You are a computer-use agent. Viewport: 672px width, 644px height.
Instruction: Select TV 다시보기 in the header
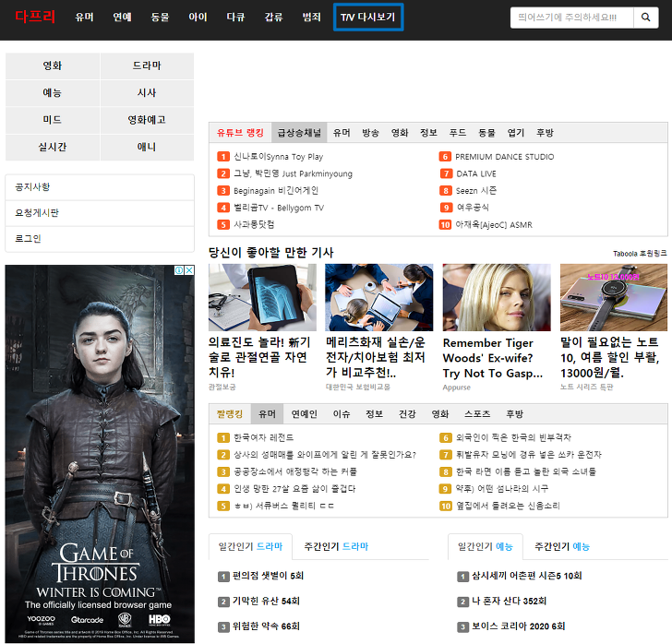(368, 18)
